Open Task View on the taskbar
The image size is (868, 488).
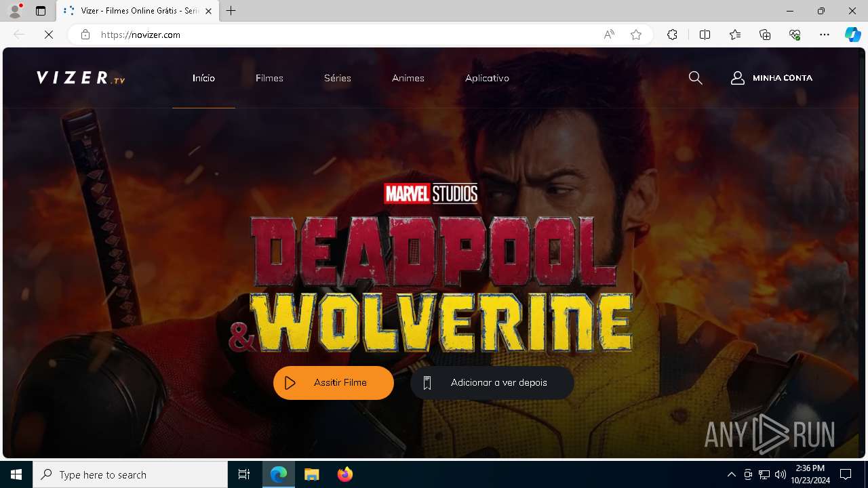click(x=244, y=474)
